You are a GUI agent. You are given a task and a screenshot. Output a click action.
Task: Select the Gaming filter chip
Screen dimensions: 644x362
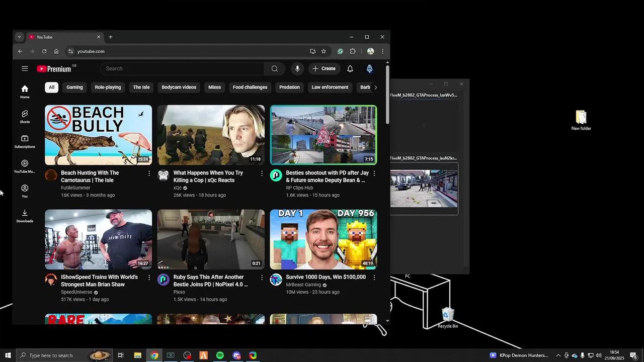74,87
